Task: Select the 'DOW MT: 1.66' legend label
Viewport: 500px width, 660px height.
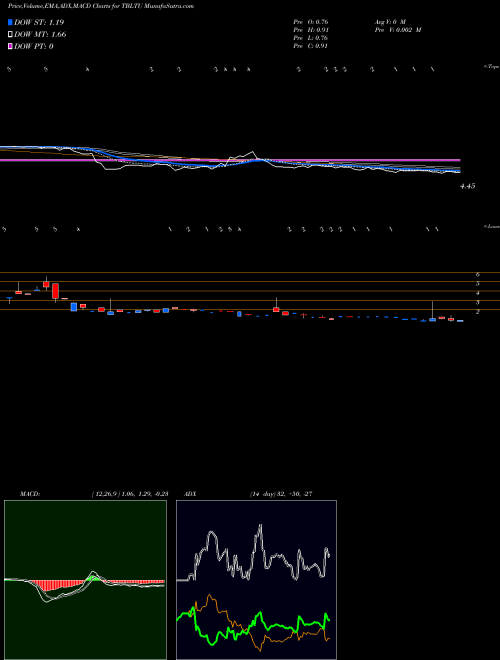Action: tap(40, 35)
